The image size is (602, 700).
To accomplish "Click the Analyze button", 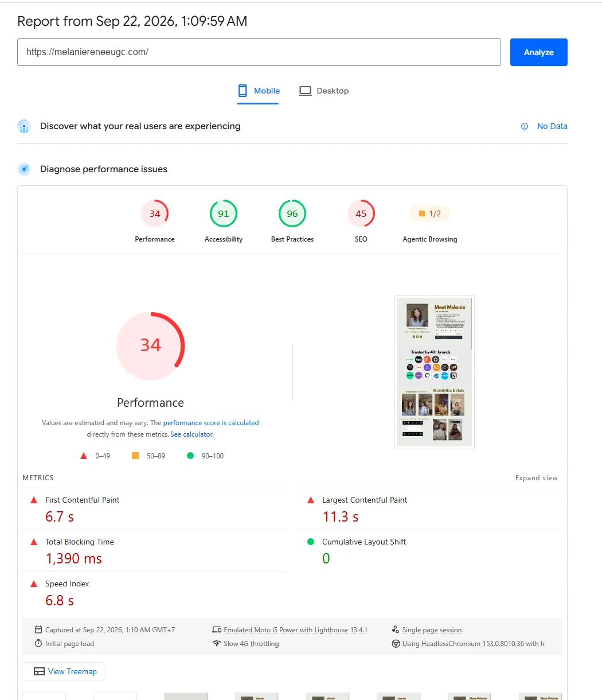I will (538, 52).
